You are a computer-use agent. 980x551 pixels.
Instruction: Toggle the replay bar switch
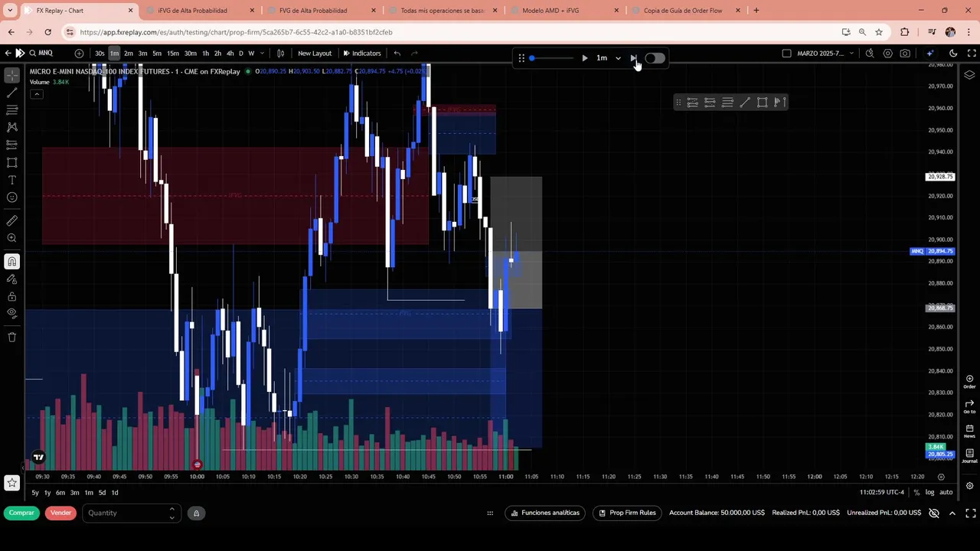(655, 58)
